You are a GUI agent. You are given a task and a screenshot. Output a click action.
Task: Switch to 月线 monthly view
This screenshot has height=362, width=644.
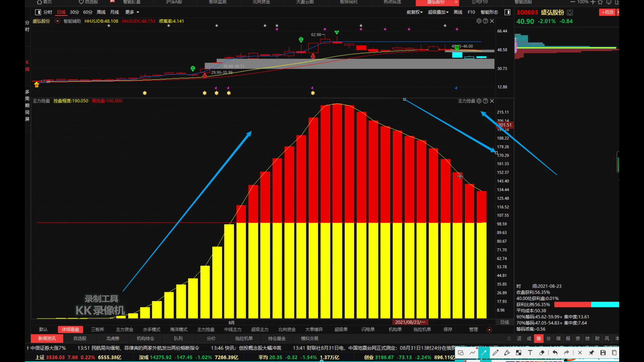click(115, 12)
